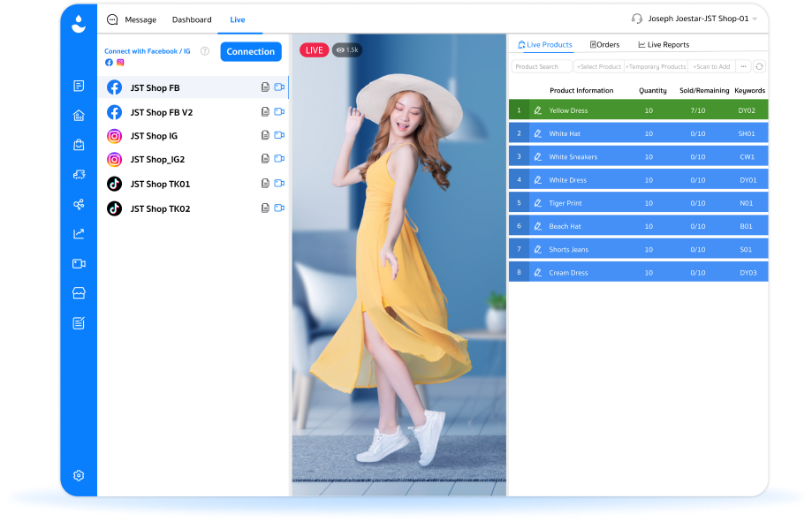Open the settings gear in sidebar
812x522 pixels.
pyautogui.click(x=79, y=475)
